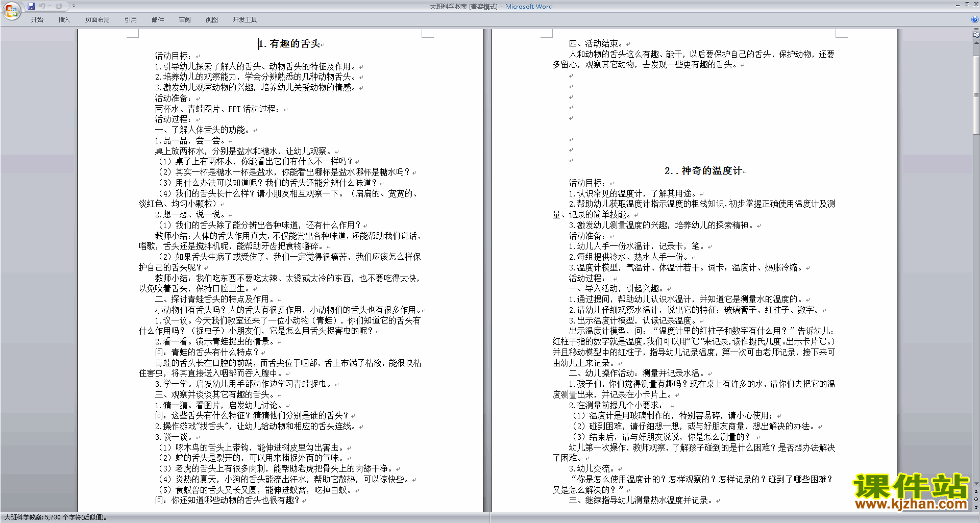Click the vertical scrollbar down arrow
The width and height of the screenshot is (980, 523).
pos(976,484)
